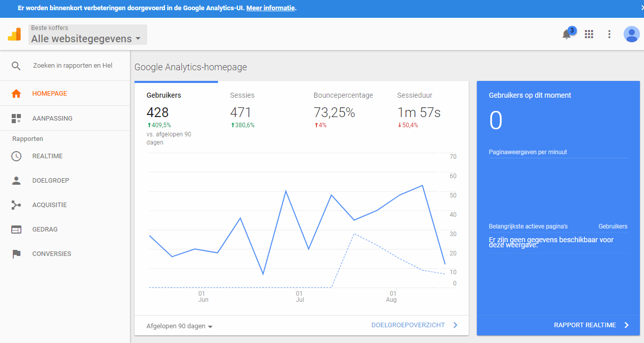
Task: Click the 380,6% increase indicator
Action: [243, 125]
